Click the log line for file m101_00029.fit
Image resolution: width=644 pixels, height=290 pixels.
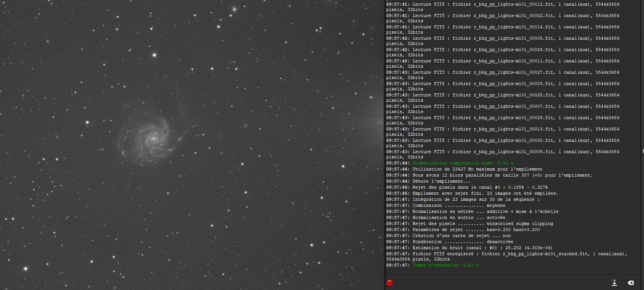(503, 121)
